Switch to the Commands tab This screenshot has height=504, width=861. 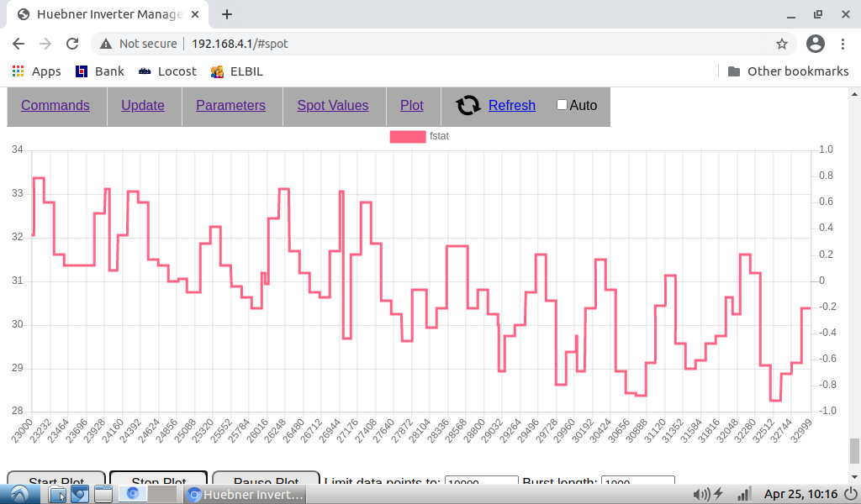(55, 105)
